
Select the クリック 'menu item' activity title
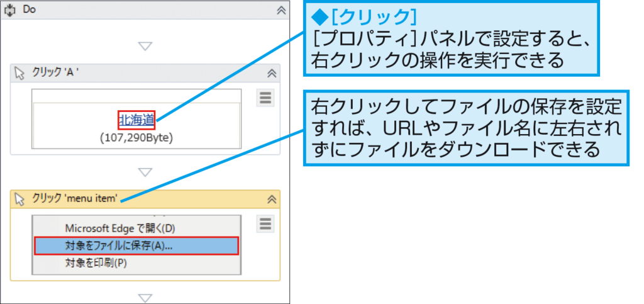coord(75,200)
